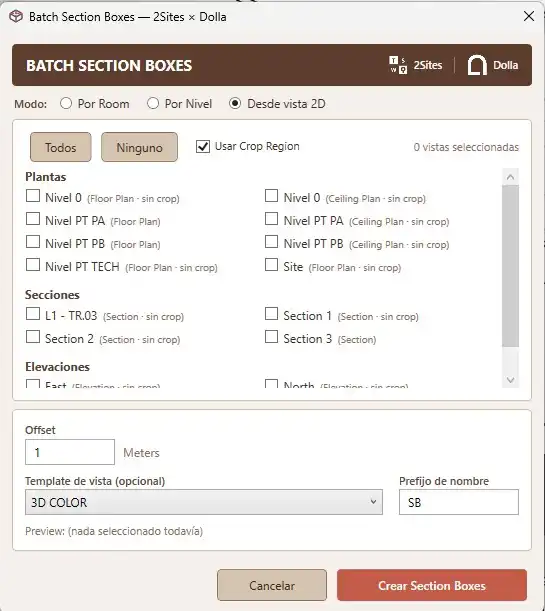Click the Prefijo de nombre input field
545x611 pixels.
(459, 502)
